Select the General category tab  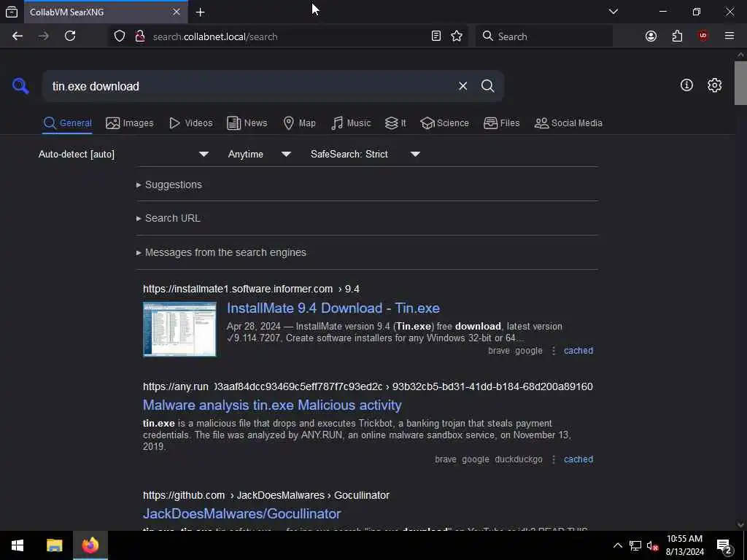coord(67,123)
